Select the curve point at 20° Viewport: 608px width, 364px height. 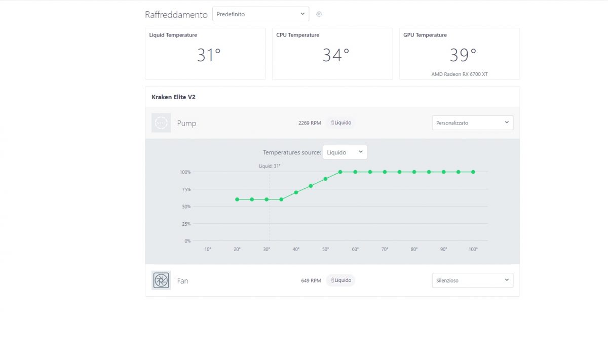coord(237,199)
